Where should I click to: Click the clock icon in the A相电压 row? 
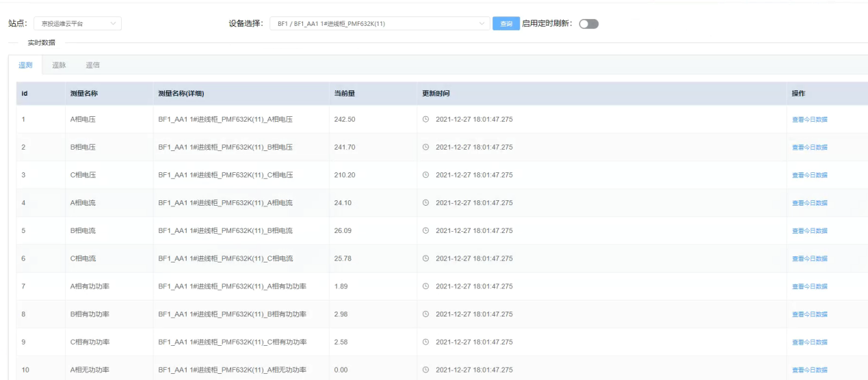(426, 120)
